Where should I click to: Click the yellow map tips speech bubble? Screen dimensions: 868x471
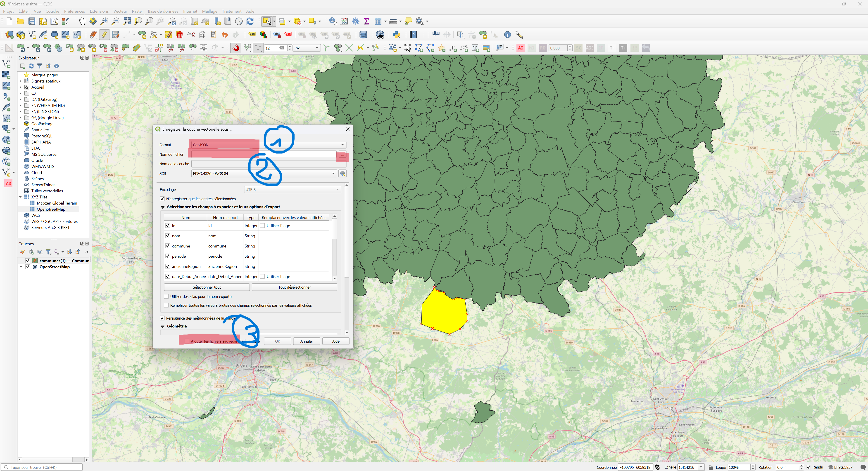pos(408,21)
